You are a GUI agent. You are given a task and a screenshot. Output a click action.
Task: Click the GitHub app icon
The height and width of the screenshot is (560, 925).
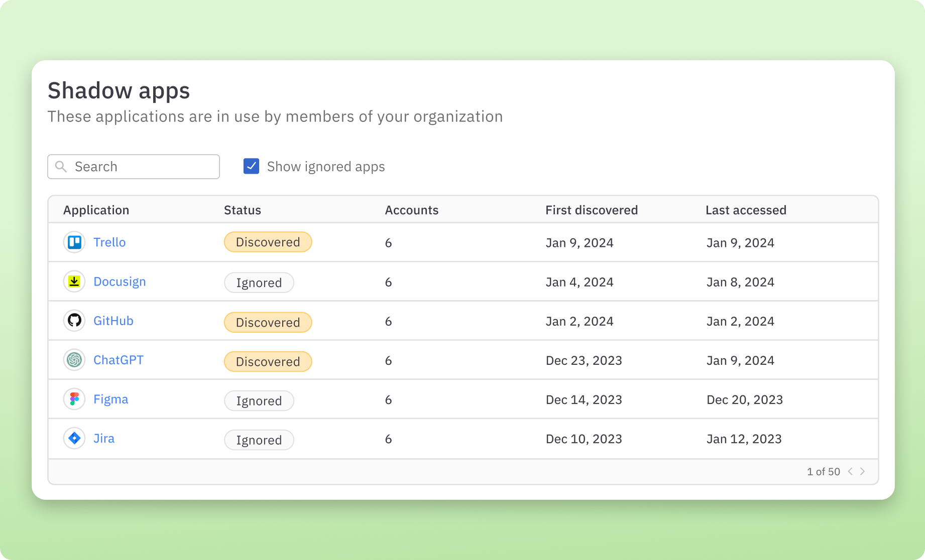pyautogui.click(x=74, y=321)
